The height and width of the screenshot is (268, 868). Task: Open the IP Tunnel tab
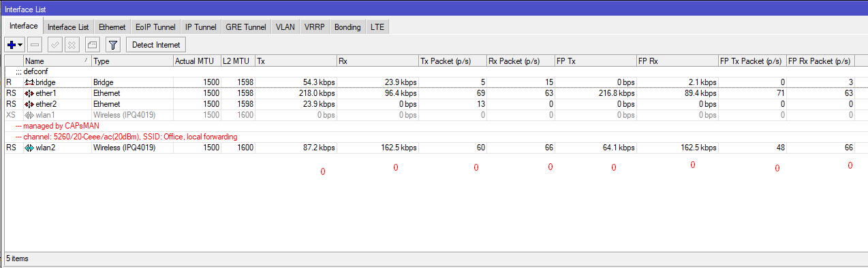tap(200, 27)
